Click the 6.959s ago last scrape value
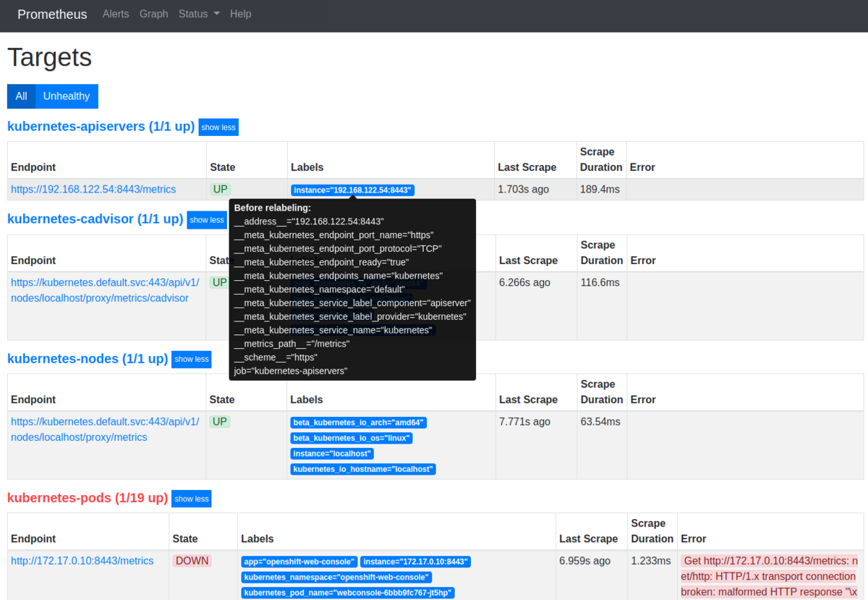Screen dimensions: 868x600 (585, 561)
